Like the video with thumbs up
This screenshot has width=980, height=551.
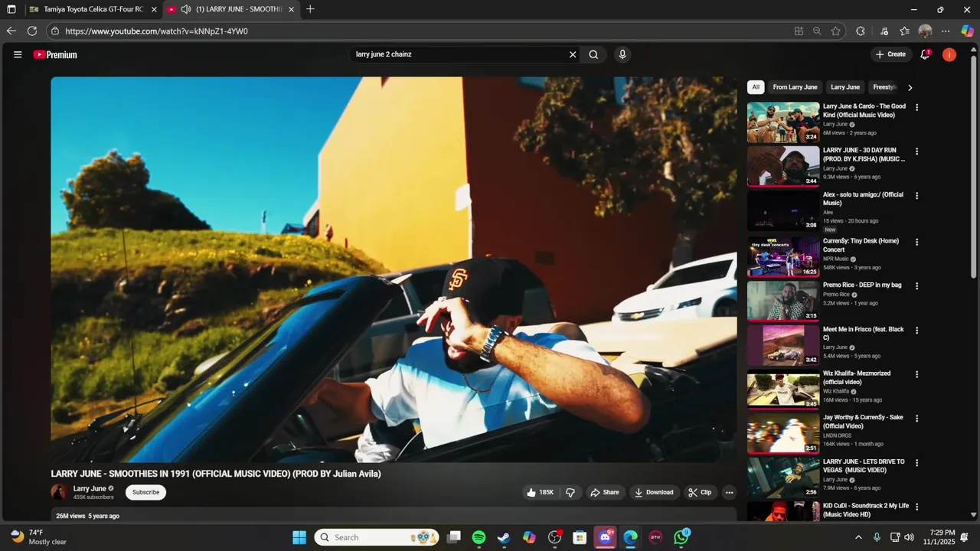540,492
